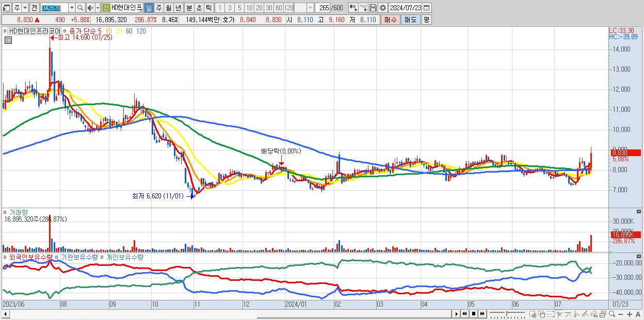
Task: Click the zigzag line analysis tool
Action: [577, 314]
